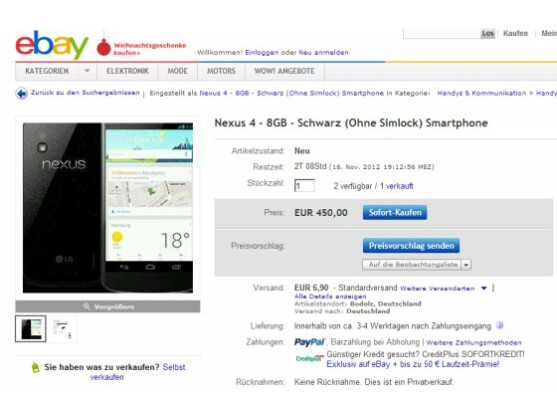Expand the Weitere Versandarten arrow
The width and height of the screenshot is (557, 418).
[483, 288]
